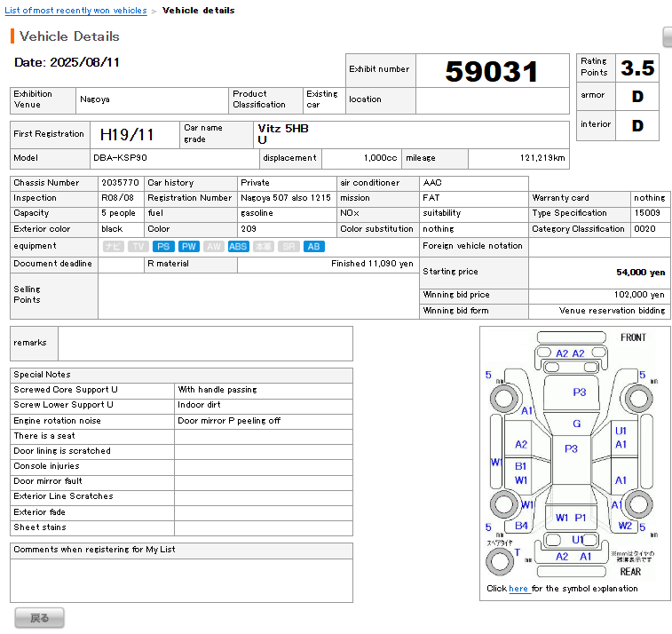Click the PW equipment badge
Image resolution: width=672 pixels, height=634 pixels.
(188, 247)
